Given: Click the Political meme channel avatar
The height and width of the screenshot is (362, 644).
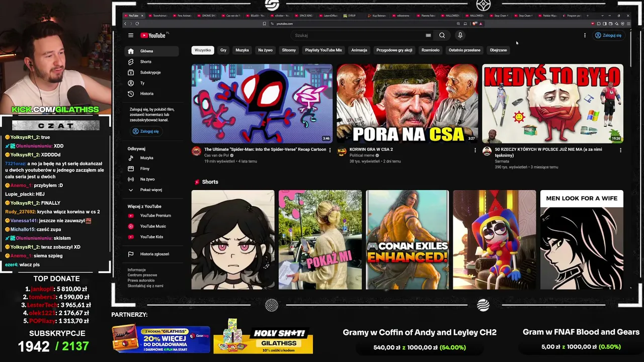Looking at the screenshot, I should tap(342, 151).
